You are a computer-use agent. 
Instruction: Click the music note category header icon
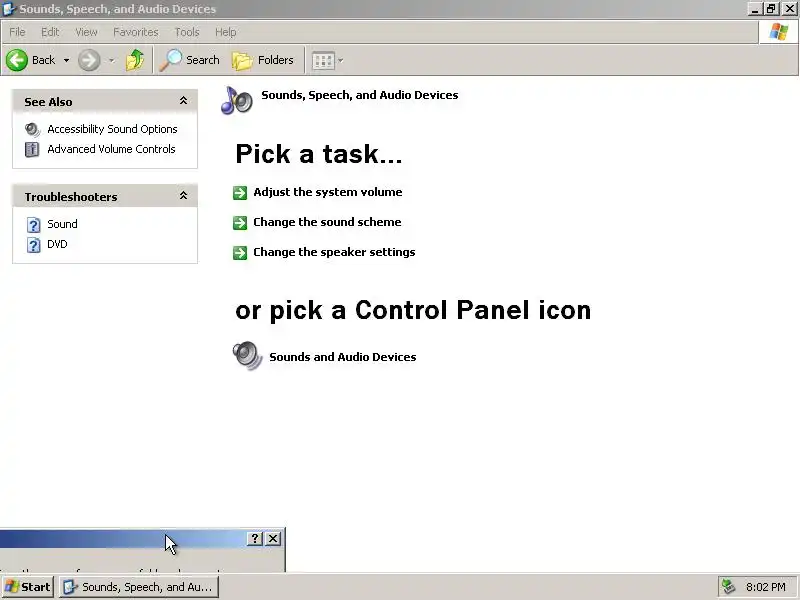tap(237, 100)
